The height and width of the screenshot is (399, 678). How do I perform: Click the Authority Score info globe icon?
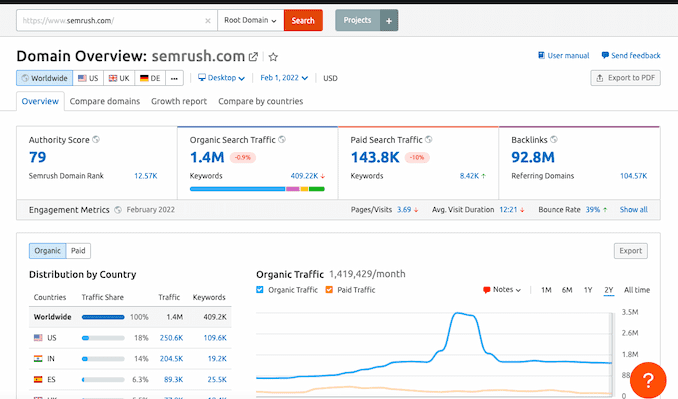(x=96, y=139)
